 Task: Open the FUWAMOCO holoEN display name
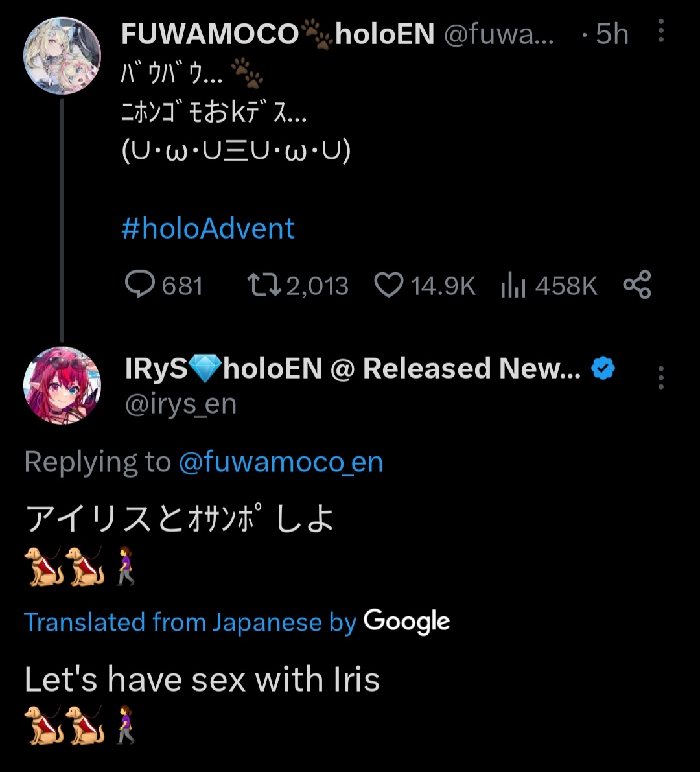[x=277, y=34]
